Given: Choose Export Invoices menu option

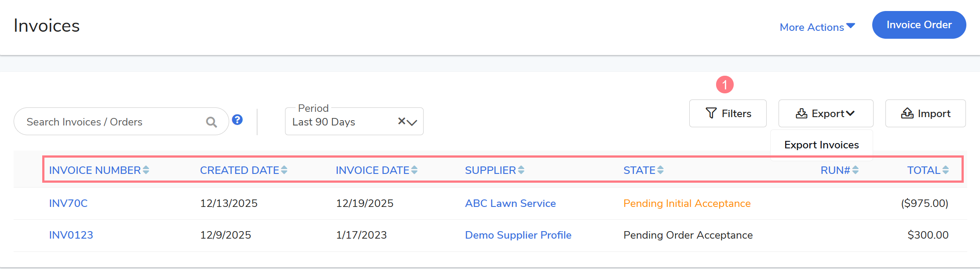Looking at the screenshot, I should point(821,145).
